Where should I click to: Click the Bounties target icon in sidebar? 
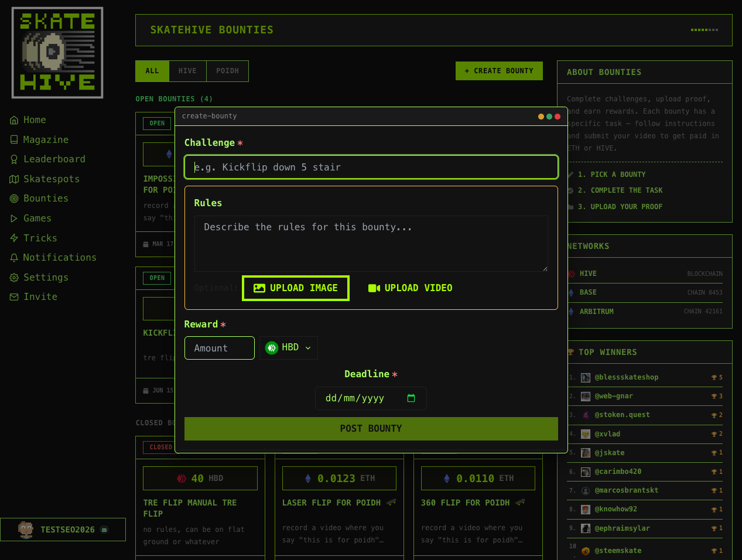(x=14, y=199)
